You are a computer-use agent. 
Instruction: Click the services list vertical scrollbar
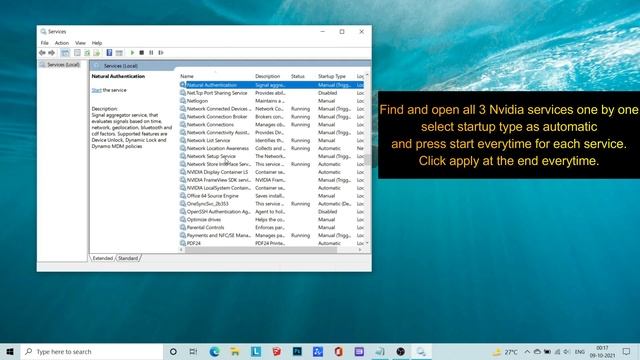(367, 160)
